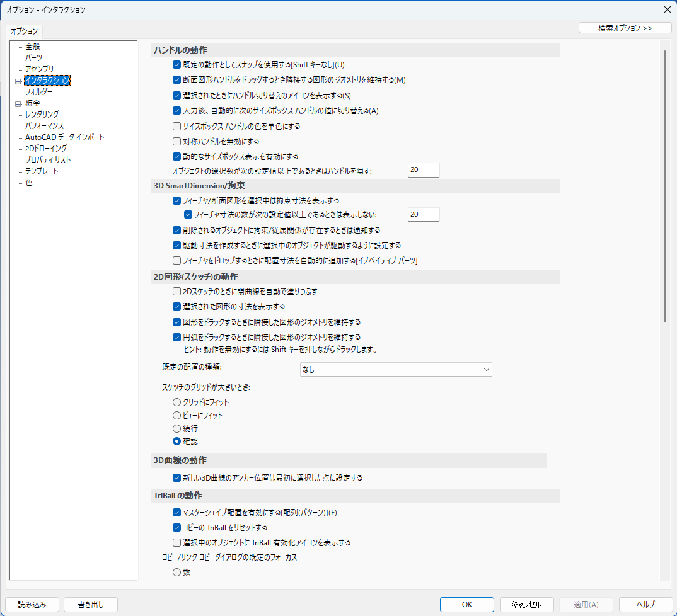Switch to the オプション tab
The height and width of the screenshot is (616, 677).
24,30
